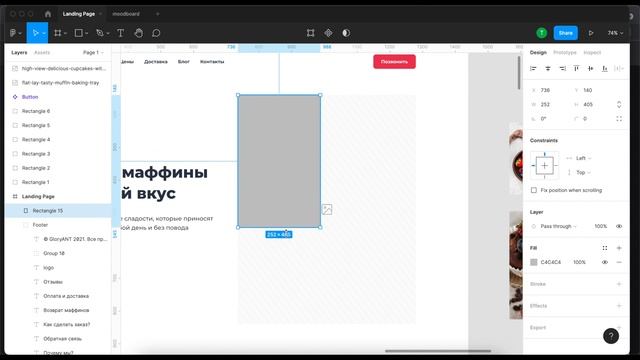Select the Pen tool
The width and height of the screenshot is (640, 360).
tap(100, 33)
